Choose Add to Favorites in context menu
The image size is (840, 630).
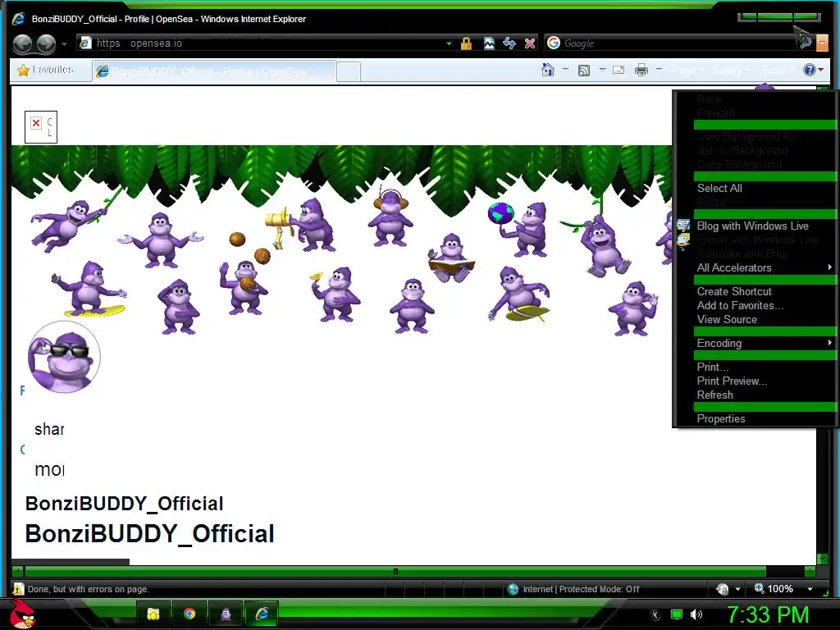point(740,305)
